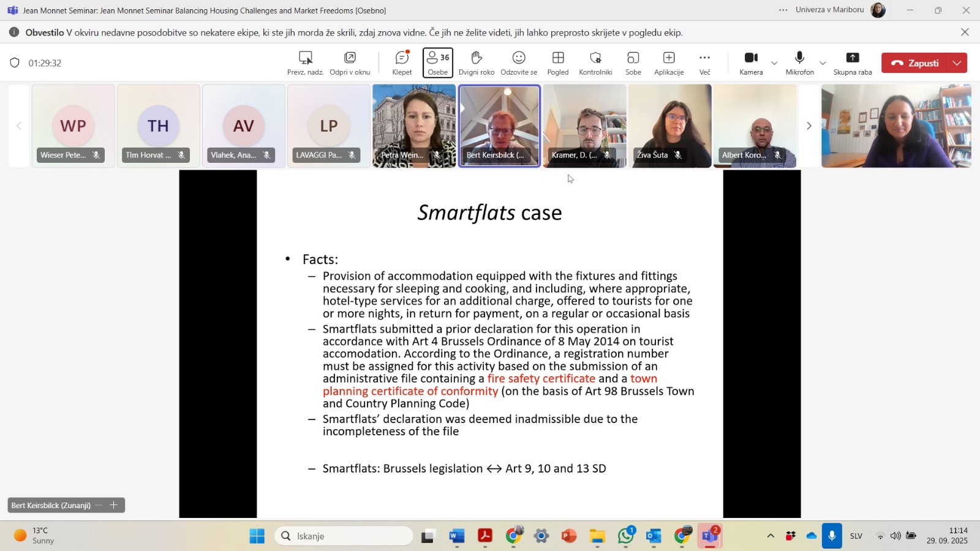Show next participants with right arrow
The width and height of the screenshot is (980, 551).
point(809,126)
